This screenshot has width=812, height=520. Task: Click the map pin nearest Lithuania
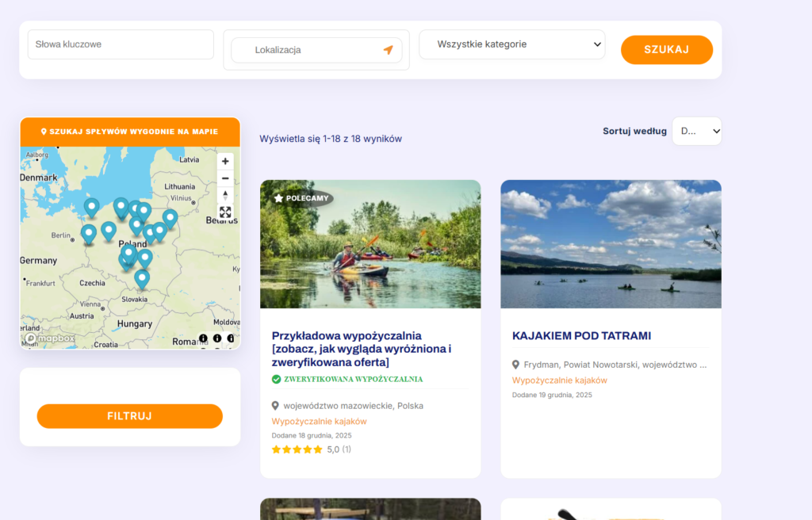click(170, 217)
